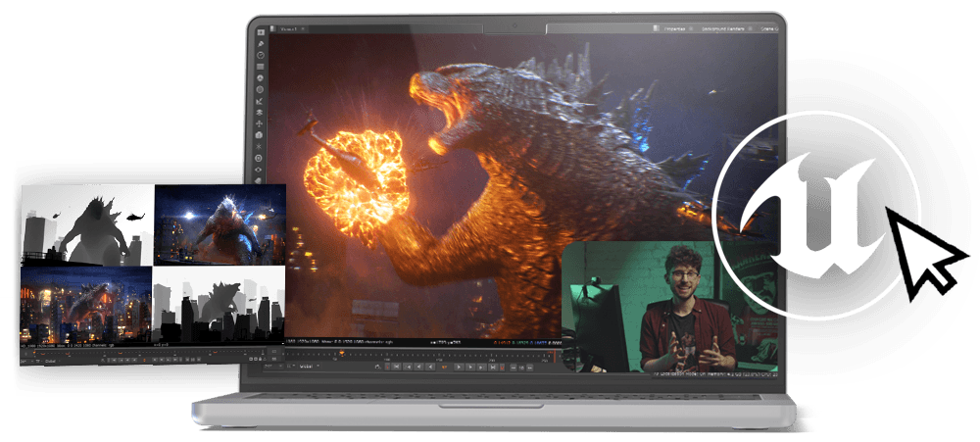Open the 3D nodes cube icon
This screenshot has width=980, height=442.
click(x=260, y=135)
